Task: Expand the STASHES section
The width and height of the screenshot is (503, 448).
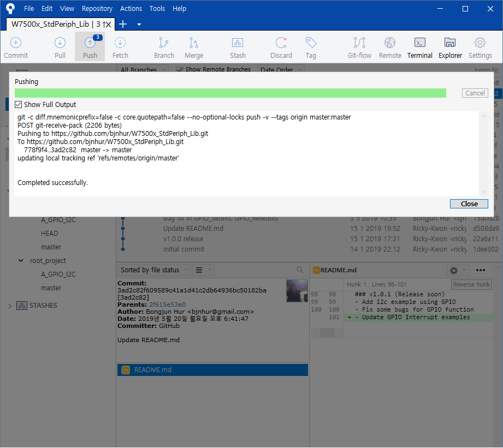Action: pyautogui.click(x=10, y=306)
